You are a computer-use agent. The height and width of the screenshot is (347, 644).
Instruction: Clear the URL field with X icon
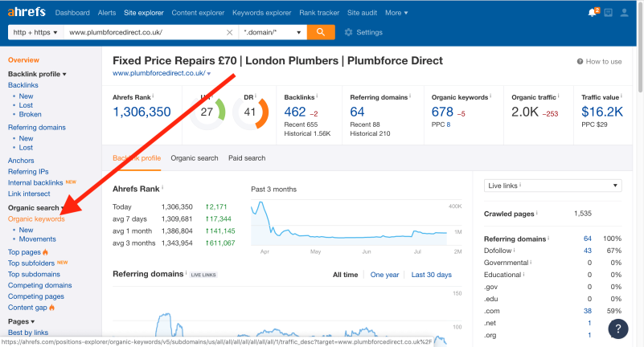tap(230, 32)
